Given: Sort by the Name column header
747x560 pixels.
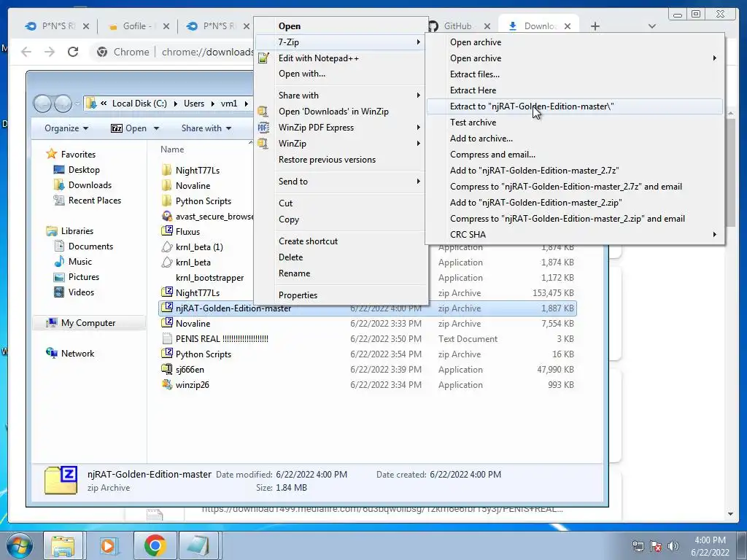Looking at the screenshot, I should pos(172,149).
